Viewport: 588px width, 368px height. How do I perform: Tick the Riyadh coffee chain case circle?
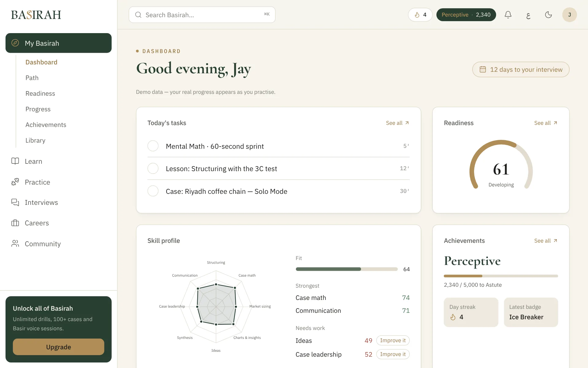click(153, 191)
